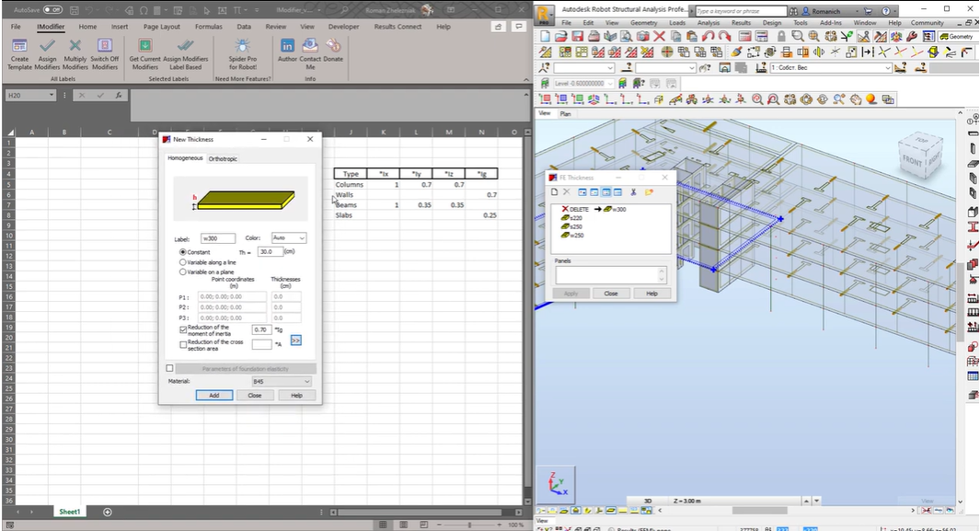The image size is (980, 531).
Task: Open the Excel Name Box dropdown
Action: point(52,96)
